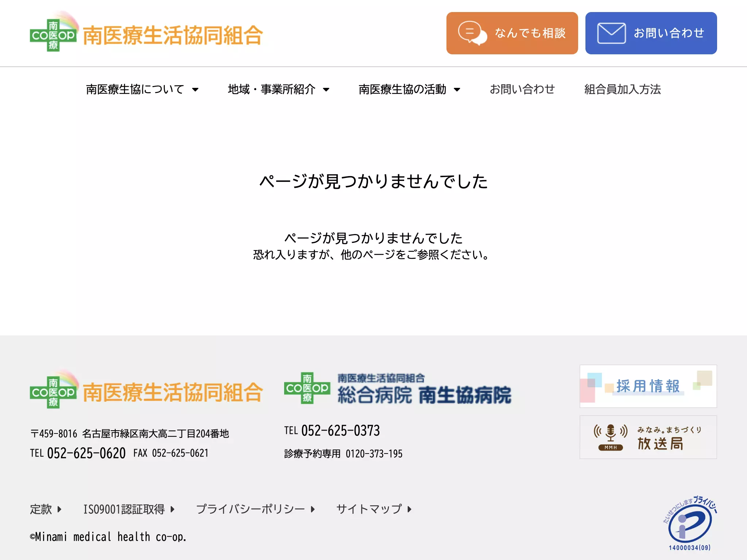Click the microphone MMH icon
Screen dimensions: 747x560
tap(611, 437)
